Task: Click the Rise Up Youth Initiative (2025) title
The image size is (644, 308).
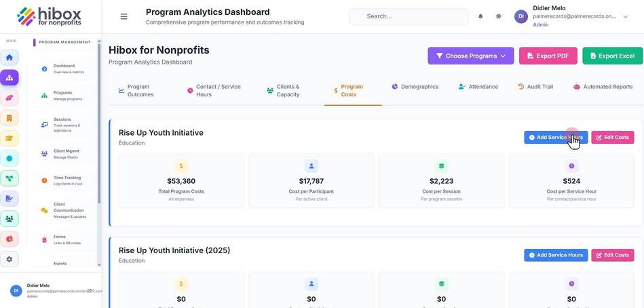Action: [174, 250]
